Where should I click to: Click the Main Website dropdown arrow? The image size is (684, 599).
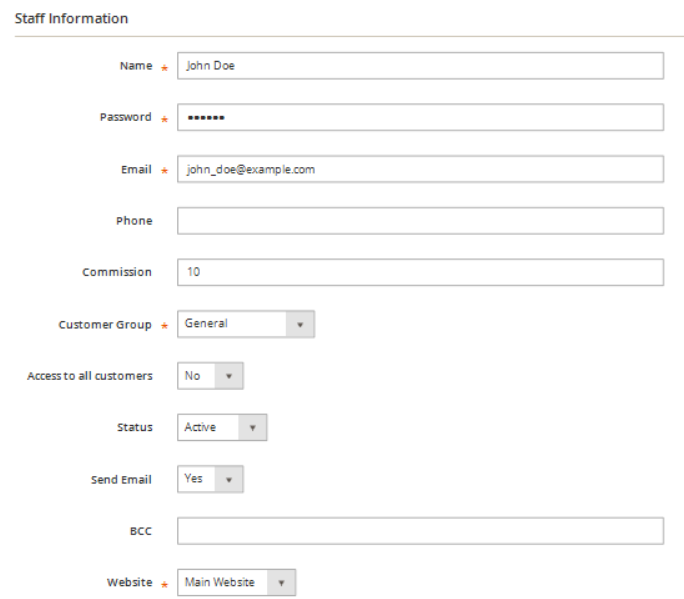(x=281, y=583)
